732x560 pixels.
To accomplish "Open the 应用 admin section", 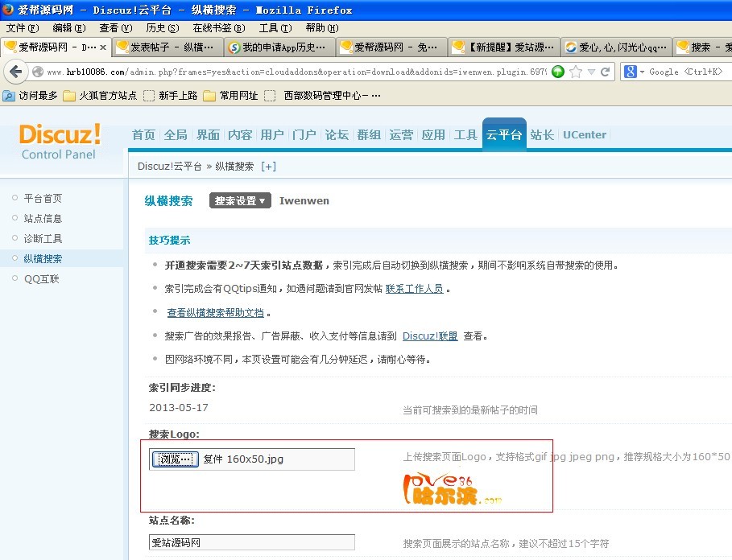I will [433, 134].
